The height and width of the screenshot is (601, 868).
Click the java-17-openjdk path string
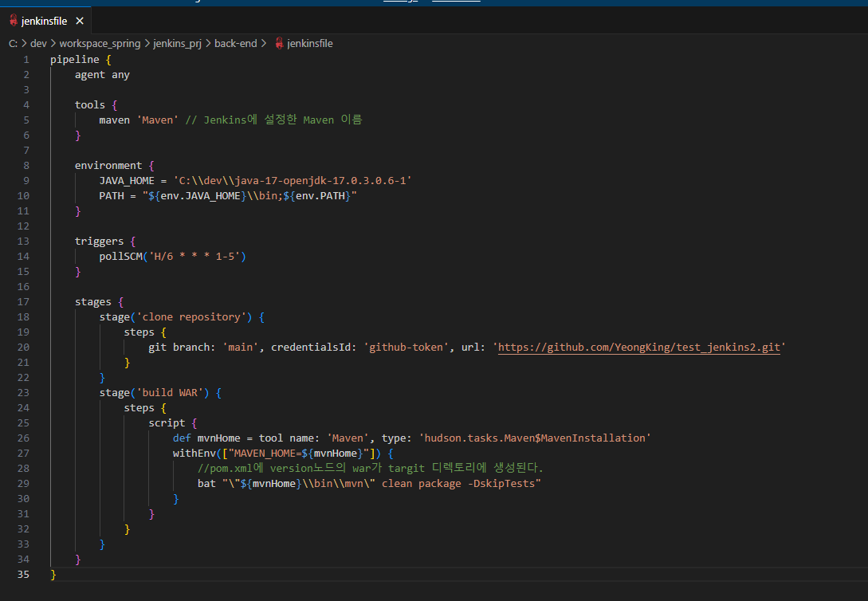(x=293, y=180)
